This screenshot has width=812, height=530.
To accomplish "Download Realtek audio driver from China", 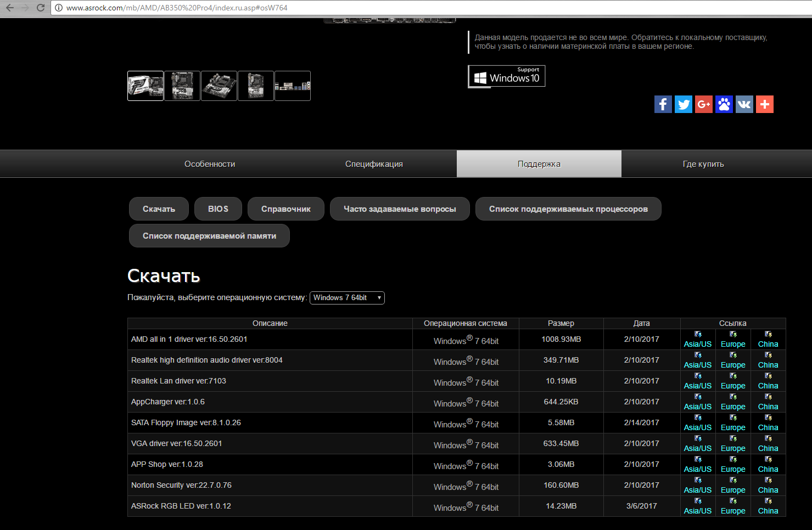I will pos(768,360).
